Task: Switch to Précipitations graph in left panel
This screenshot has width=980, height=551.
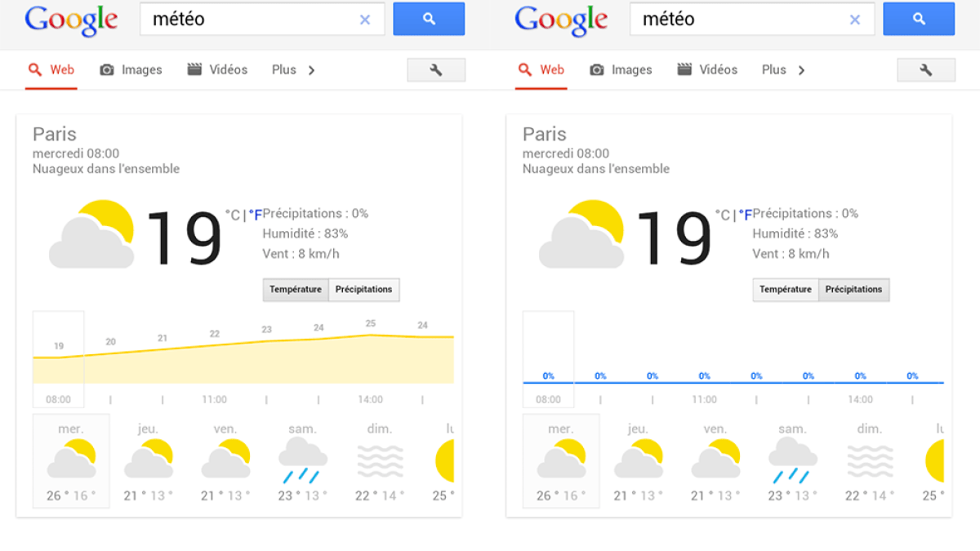Action: pyautogui.click(x=364, y=290)
